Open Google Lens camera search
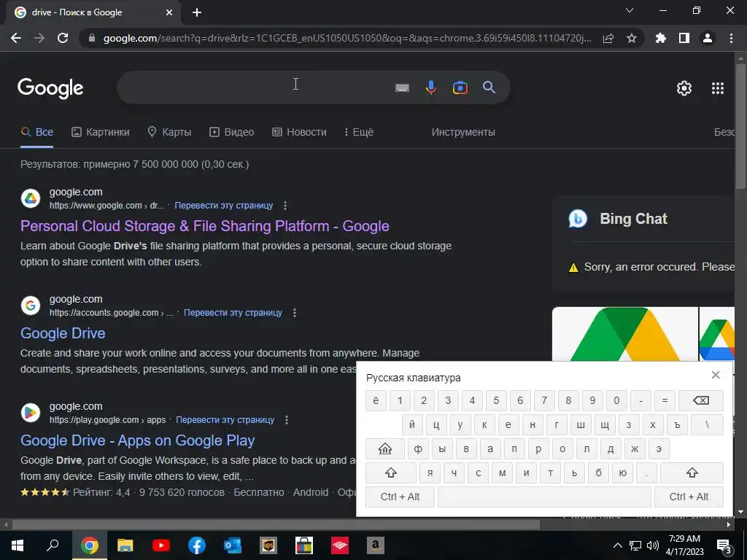The width and height of the screenshot is (747, 560). 460,87
